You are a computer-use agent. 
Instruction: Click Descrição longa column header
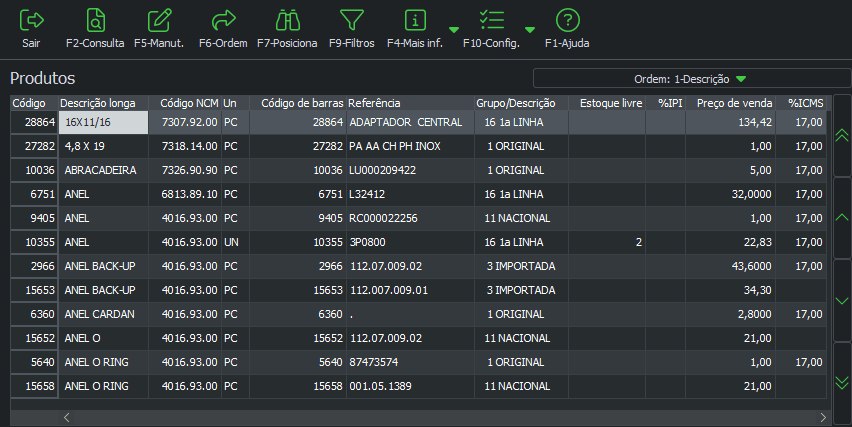point(103,103)
